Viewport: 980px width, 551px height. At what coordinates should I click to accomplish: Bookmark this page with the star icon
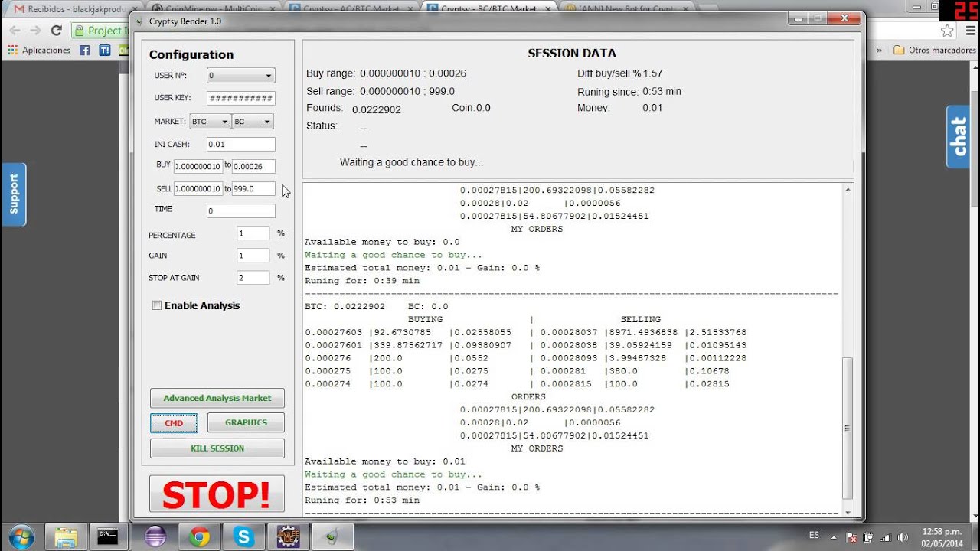point(948,31)
